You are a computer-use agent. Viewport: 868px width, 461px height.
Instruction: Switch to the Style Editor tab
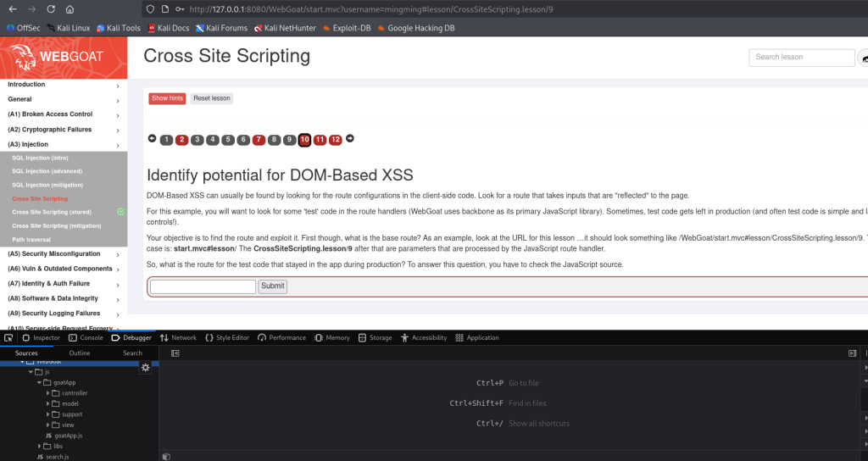pos(227,337)
